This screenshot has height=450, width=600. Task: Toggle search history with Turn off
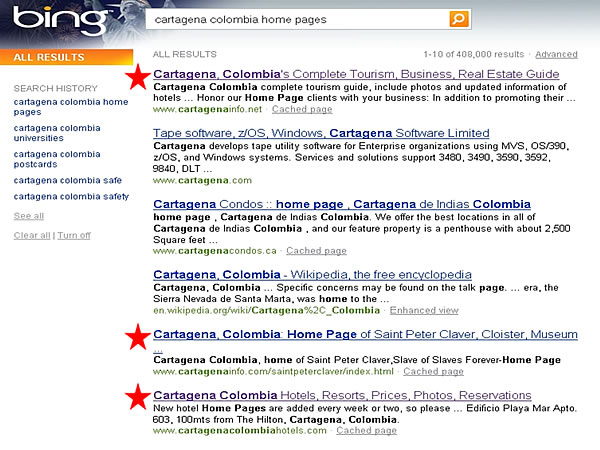pos(74,236)
